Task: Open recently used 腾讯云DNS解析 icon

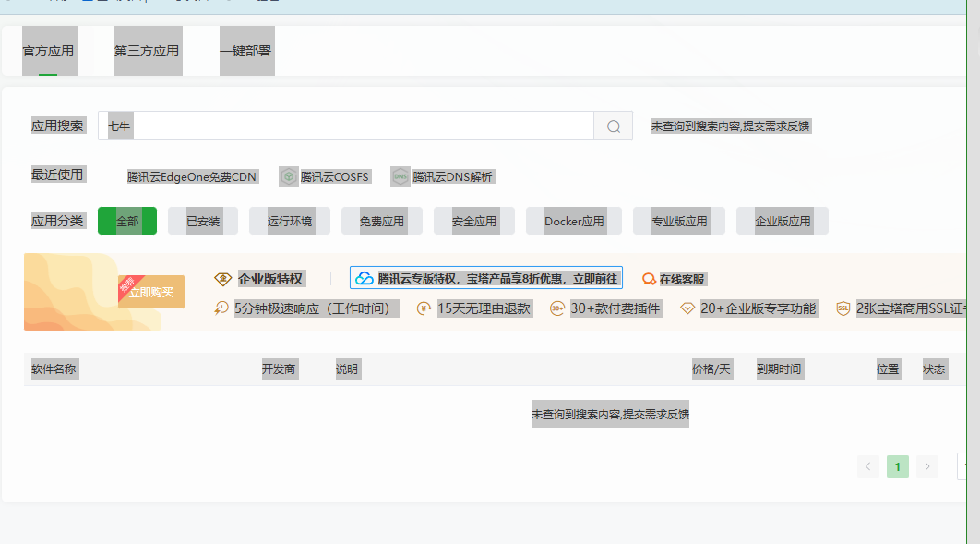Action: (400, 177)
